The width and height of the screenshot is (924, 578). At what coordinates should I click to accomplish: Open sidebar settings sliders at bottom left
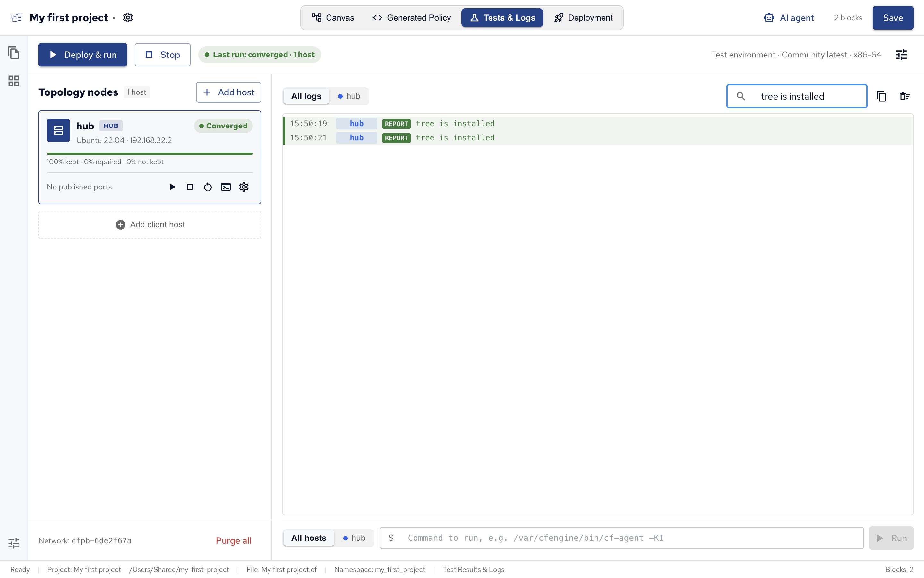pyautogui.click(x=14, y=543)
